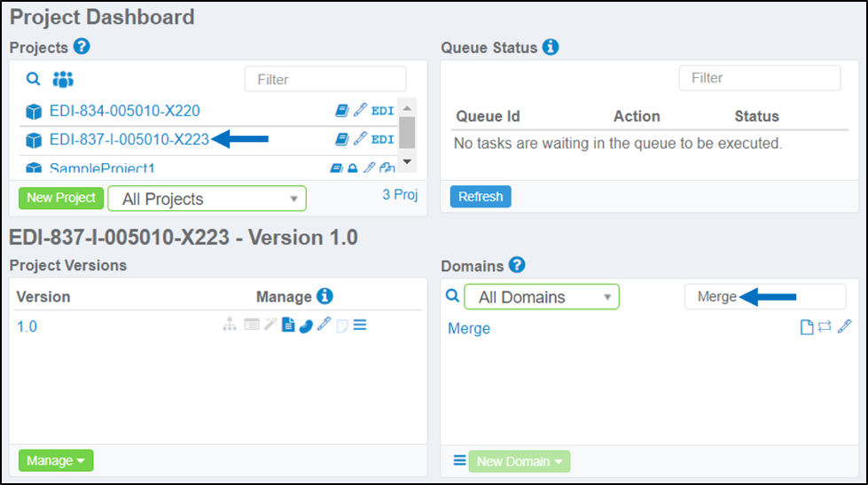The image size is (868, 485).
Task: Open the EDI-837-I-005010-X223 project link
Action: (x=129, y=139)
